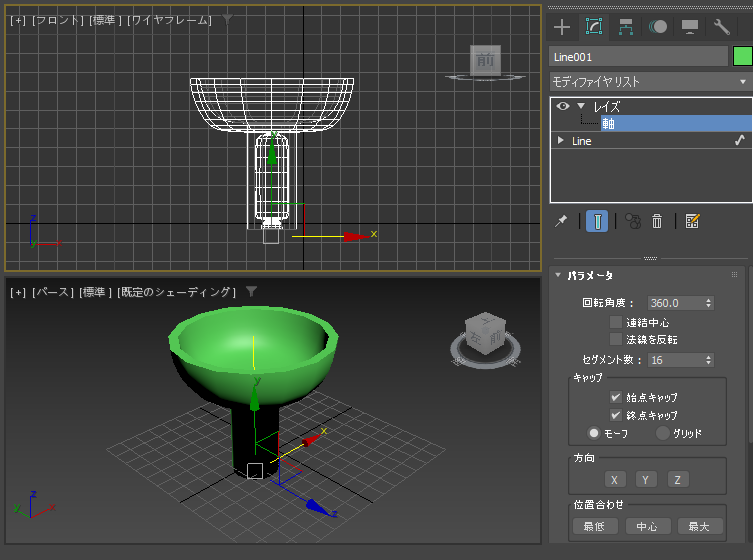753x560 pixels.
Task: Click the Z direction button
Action: click(678, 479)
